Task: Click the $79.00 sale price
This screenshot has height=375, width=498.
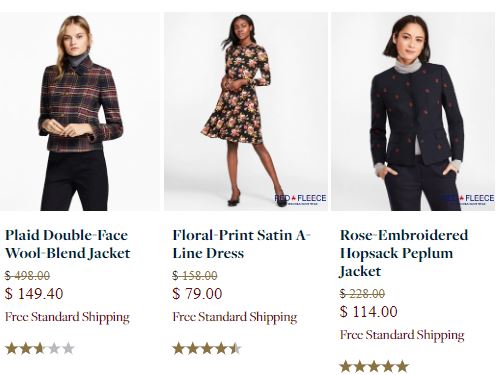Action: point(197,294)
